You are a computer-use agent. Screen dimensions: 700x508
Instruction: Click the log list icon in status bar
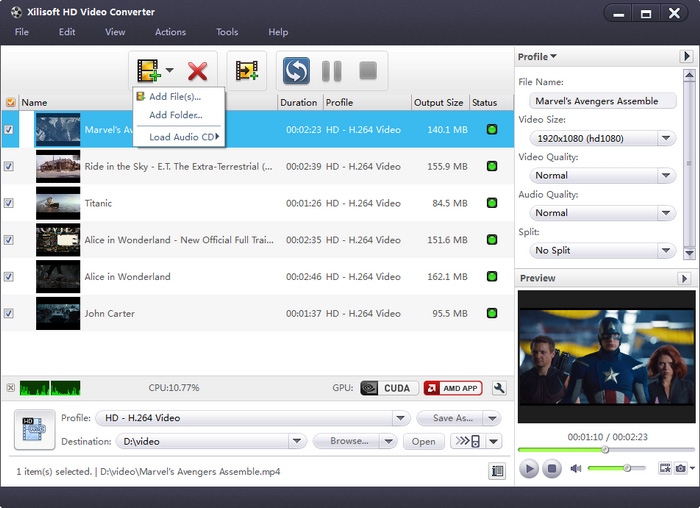click(497, 470)
